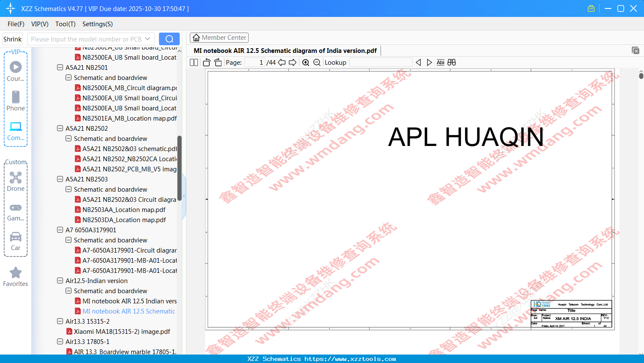Image resolution: width=644 pixels, height=363 pixels.
Task: Collapse Schematic and boardview under A5A21 NB2501
Action: pyautogui.click(x=69, y=77)
